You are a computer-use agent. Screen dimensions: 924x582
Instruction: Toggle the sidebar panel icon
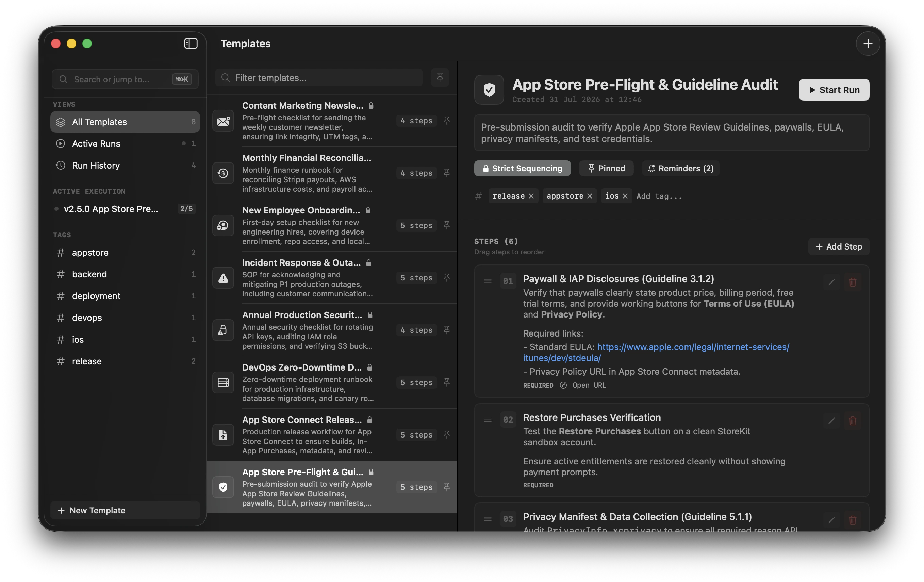pyautogui.click(x=191, y=44)
